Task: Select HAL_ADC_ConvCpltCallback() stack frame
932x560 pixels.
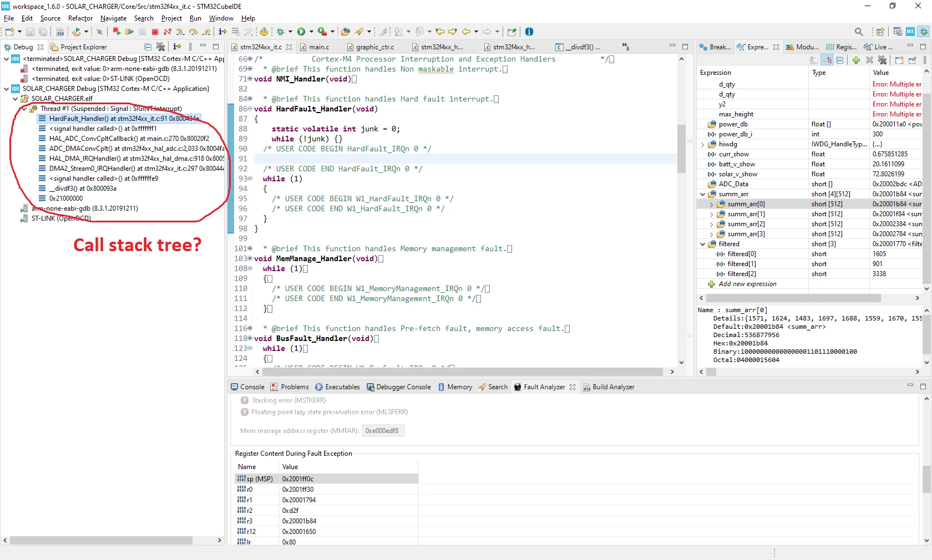Action: (x=129, y=139)
